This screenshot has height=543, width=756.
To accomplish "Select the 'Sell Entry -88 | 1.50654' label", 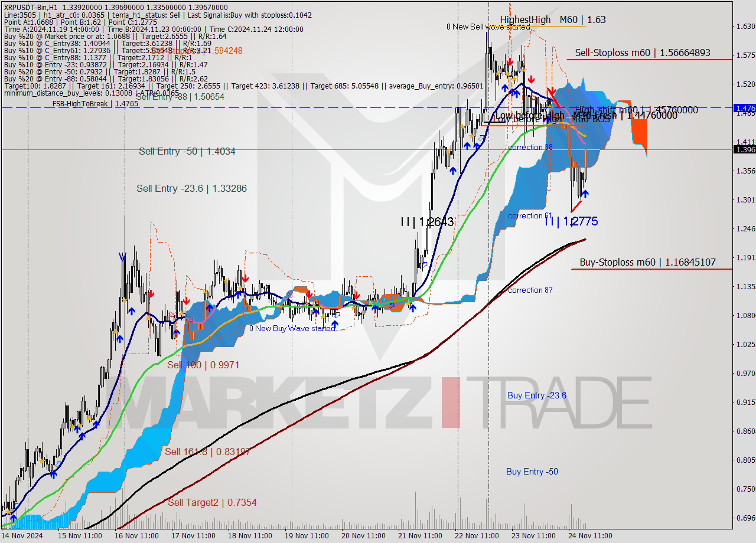I will pos(180,97).
